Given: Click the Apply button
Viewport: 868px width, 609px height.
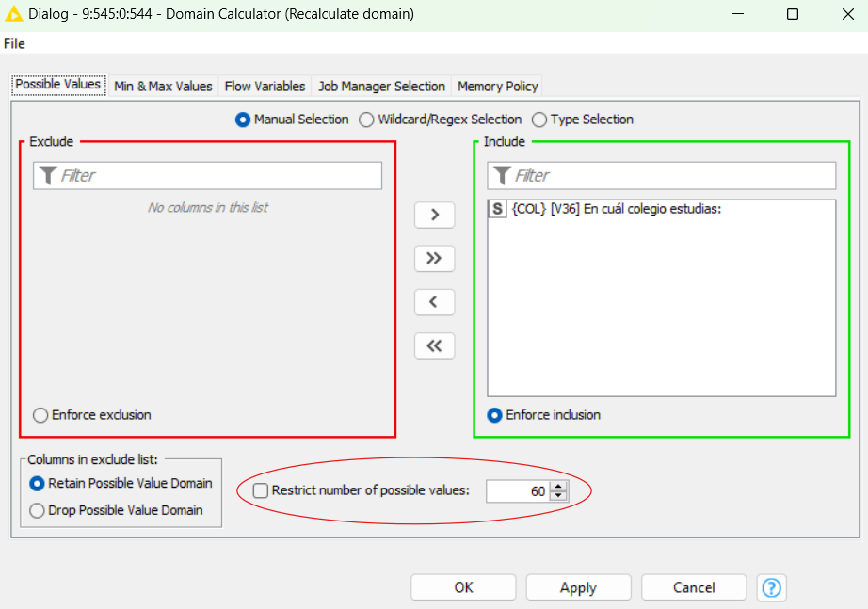Looking at the screenshot, I should pyautogui.click(x=578, y=587).
